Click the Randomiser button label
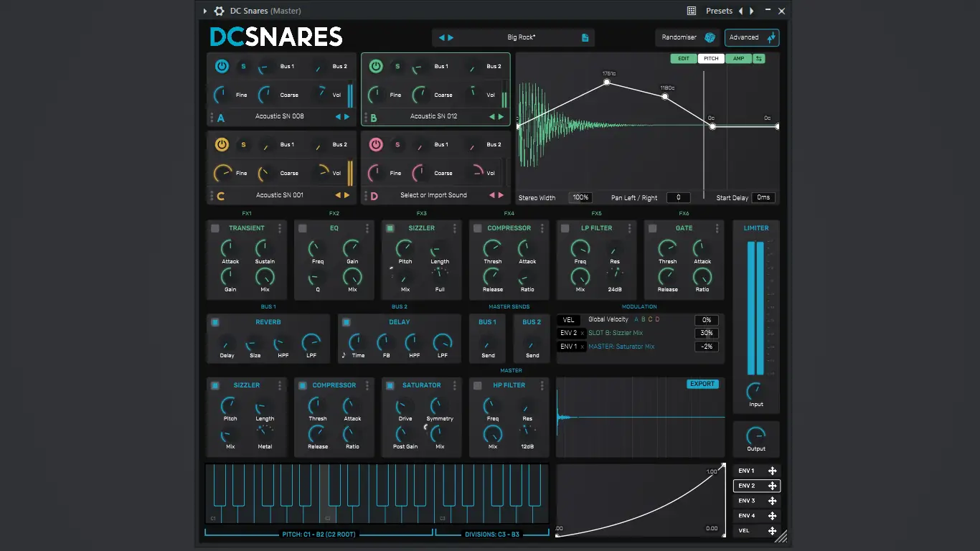The image size is (980, 551). [679, 37]
